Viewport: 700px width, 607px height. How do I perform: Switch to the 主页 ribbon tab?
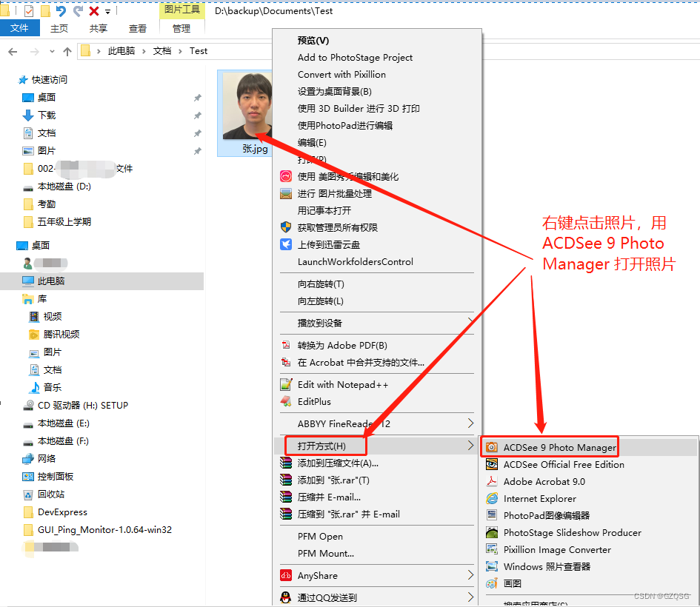(x=59, y=29)
